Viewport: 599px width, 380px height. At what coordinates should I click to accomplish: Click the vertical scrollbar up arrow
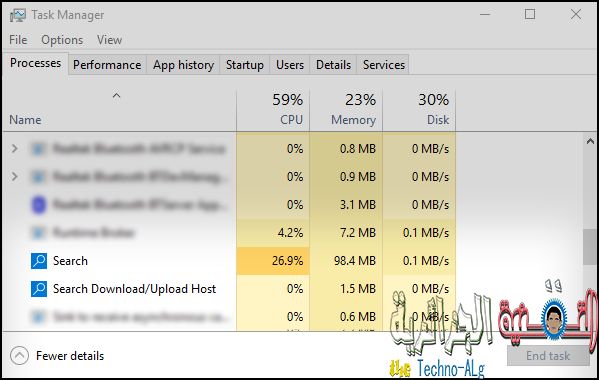590,141
